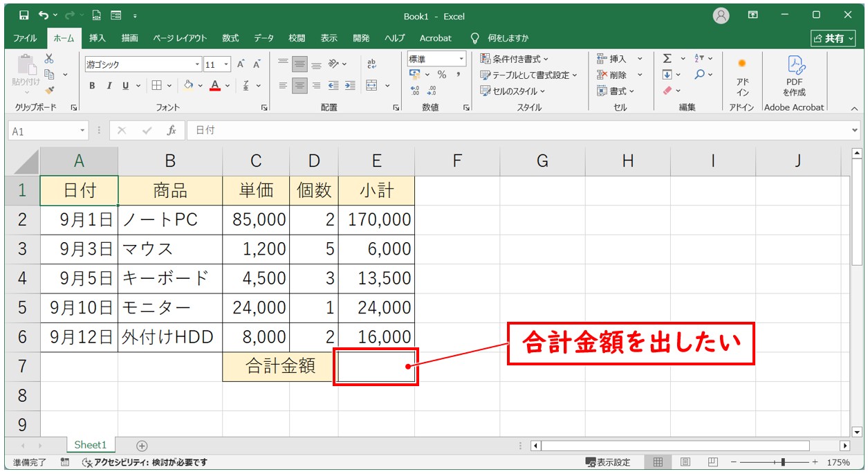Click the Borders icon in Font group
The height and width of the screenshot is (474, 868).
(x=156, y=86)
